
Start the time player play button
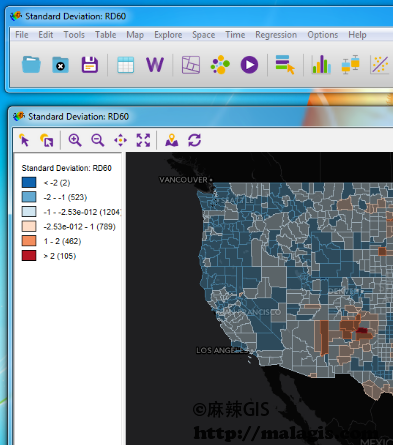249,65
